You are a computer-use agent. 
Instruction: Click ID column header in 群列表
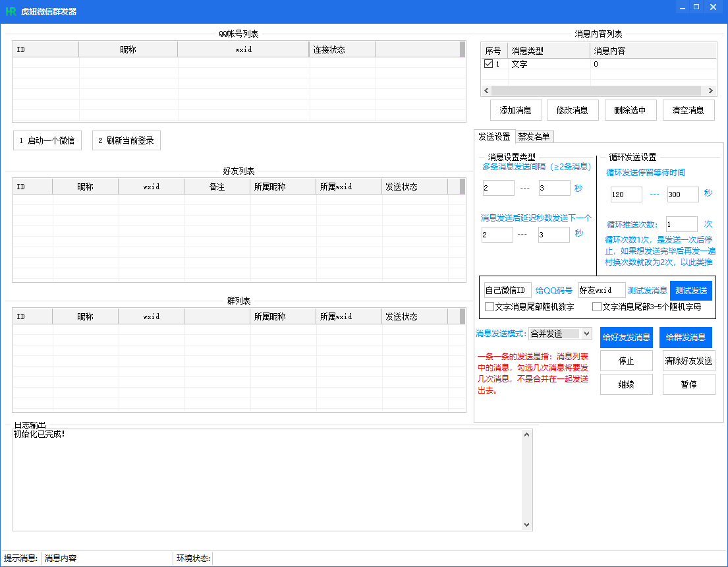(32, 316)
